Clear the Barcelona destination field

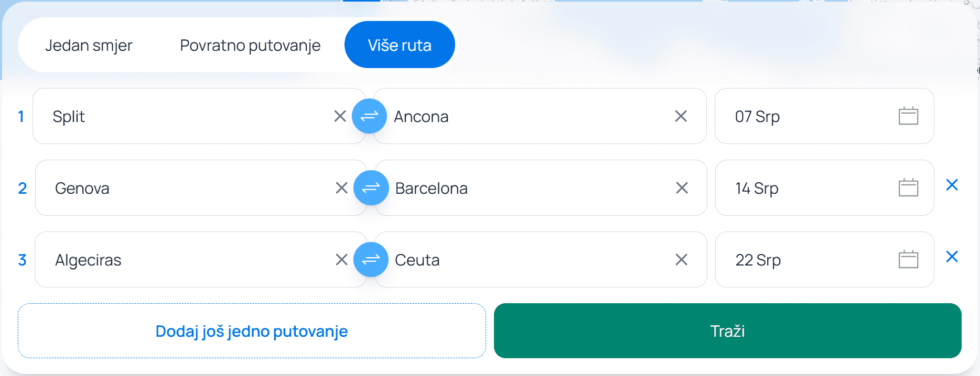(x=682, y=188)
